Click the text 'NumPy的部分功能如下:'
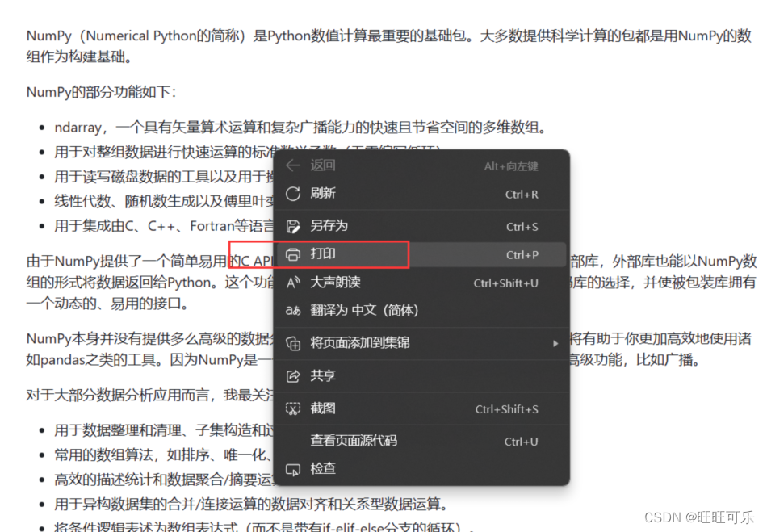The image size is (767, 532). click(101, 92)
